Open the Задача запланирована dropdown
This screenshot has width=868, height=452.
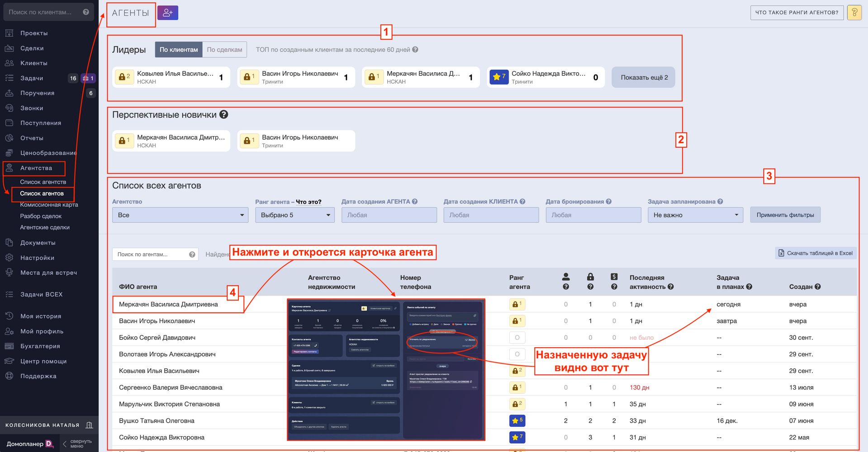click(695, 215)
